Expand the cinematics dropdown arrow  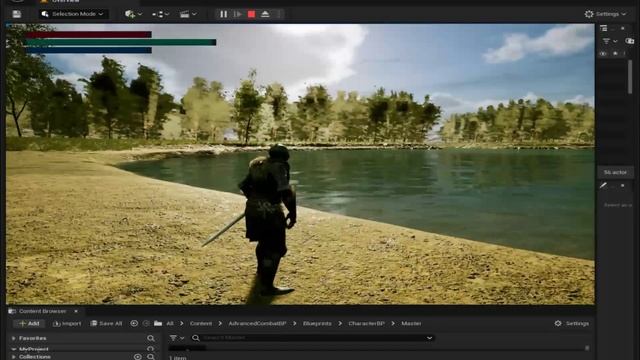[x=194, y=14]
